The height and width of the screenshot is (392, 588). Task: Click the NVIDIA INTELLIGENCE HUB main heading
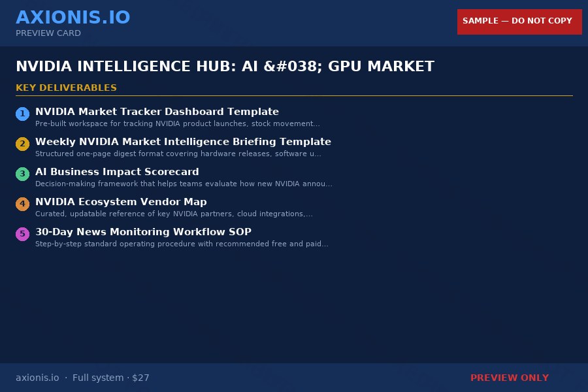click(225, 66)
